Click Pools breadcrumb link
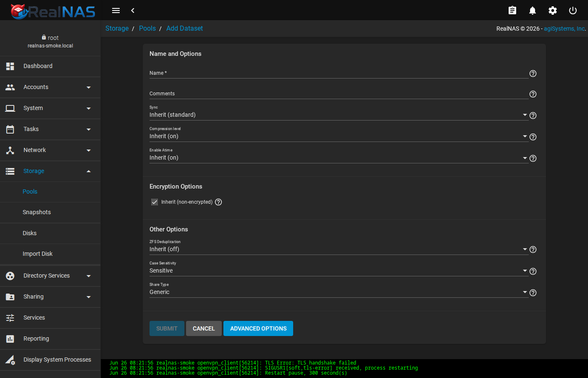588x378 pixels. coord(147,28)
